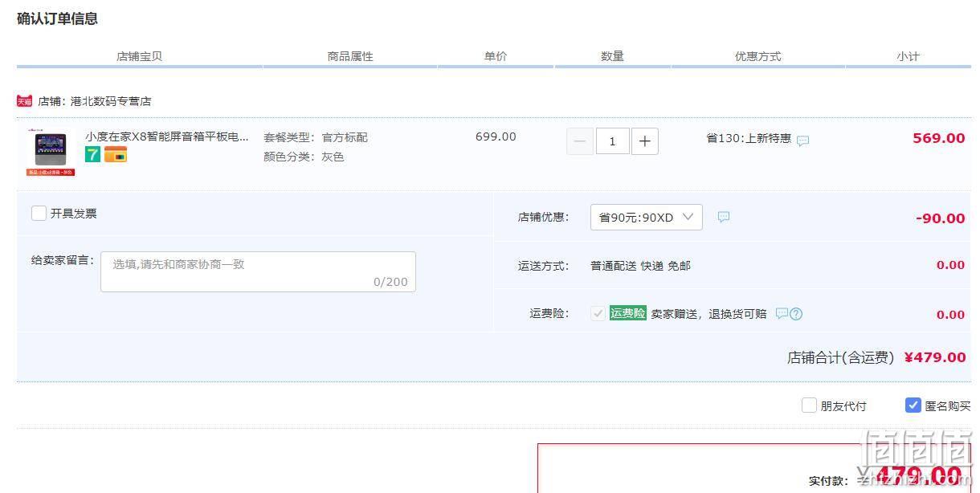Click the 套餐类型:官方标配 attribute
The width and height of the screenshot is (980, 493).
[316, 137]
